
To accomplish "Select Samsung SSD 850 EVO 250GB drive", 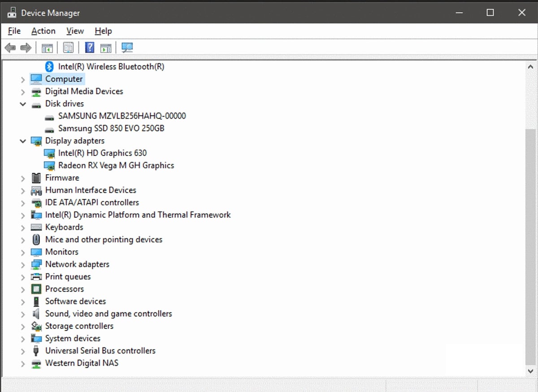I will pyautogui.click(x=111, y=128).
